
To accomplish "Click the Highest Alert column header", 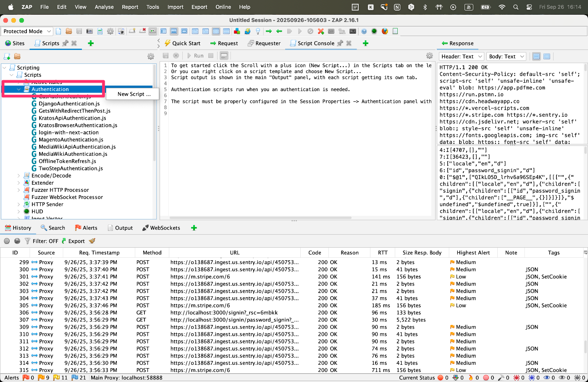I will pos(473,253).
